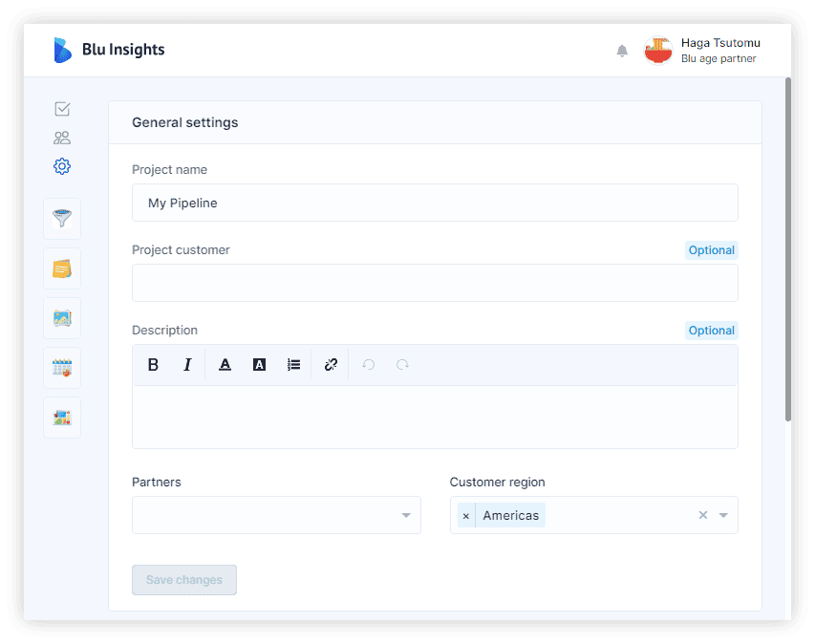The image size is (815, 644).
Task: Open the calendar sidebar module
Action: 62,368
